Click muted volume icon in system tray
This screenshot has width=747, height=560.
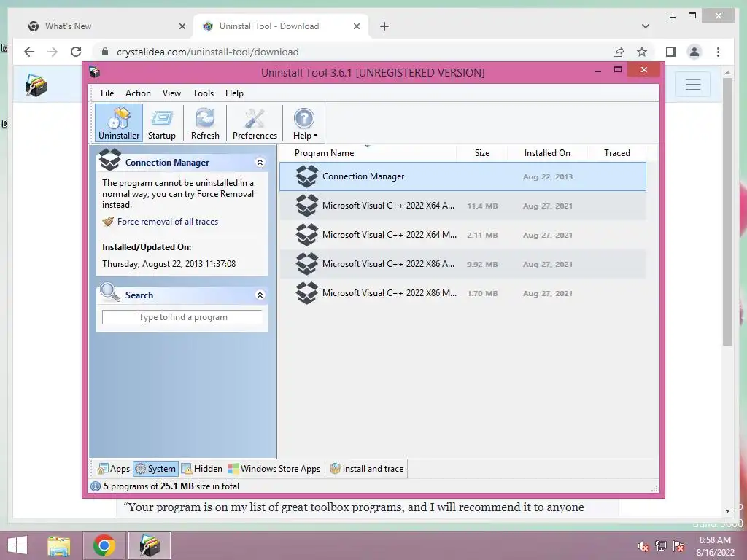point(643,546)
